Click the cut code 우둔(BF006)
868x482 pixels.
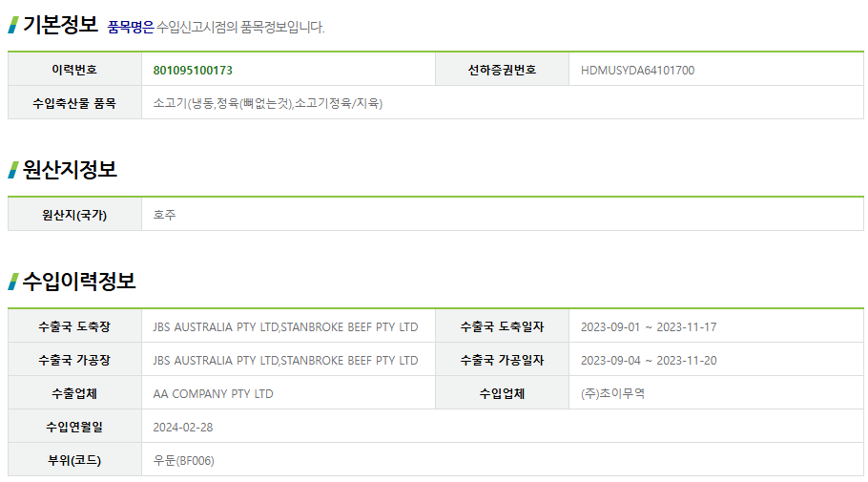click(x=184, y=460)
